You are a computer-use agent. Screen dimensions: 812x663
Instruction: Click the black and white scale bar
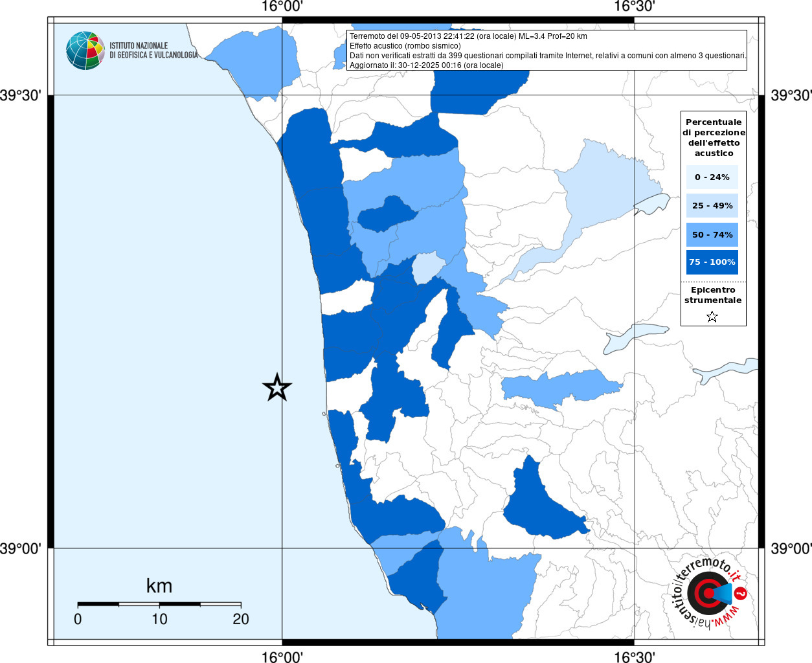click(x=159, y=604)
